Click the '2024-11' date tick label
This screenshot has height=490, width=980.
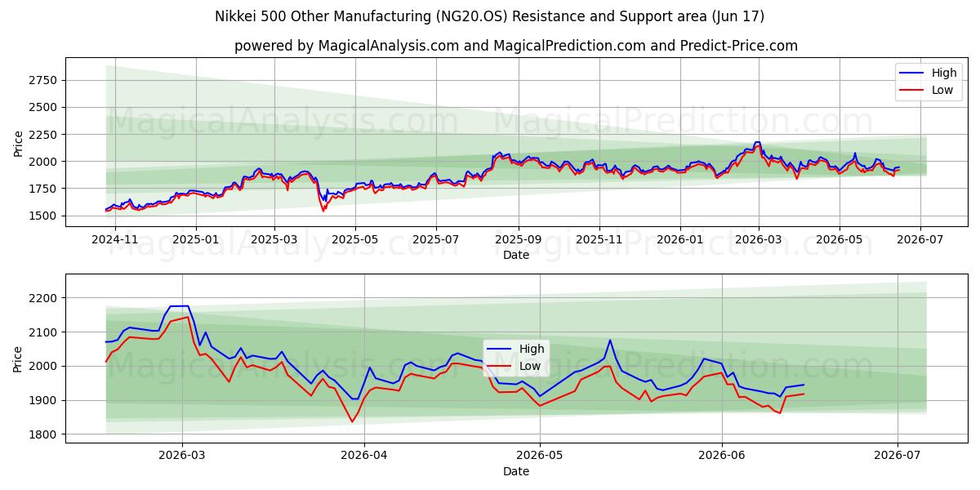114,239
